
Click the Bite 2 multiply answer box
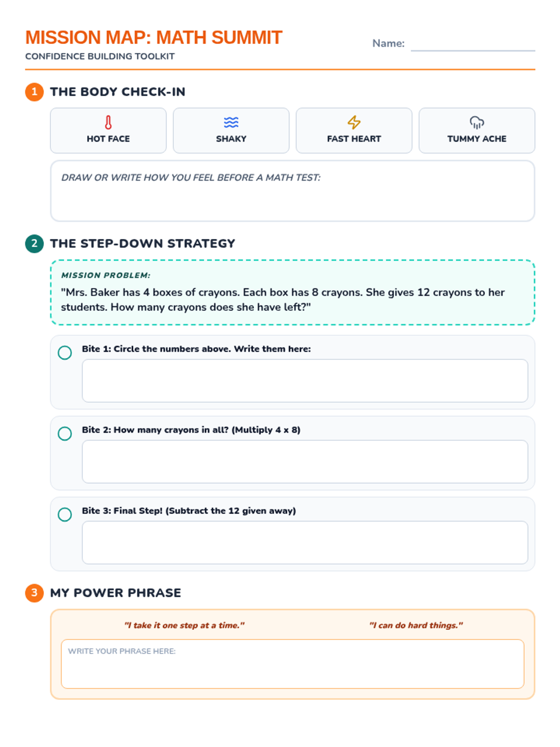pyautogui.click(x=305, y=461)
